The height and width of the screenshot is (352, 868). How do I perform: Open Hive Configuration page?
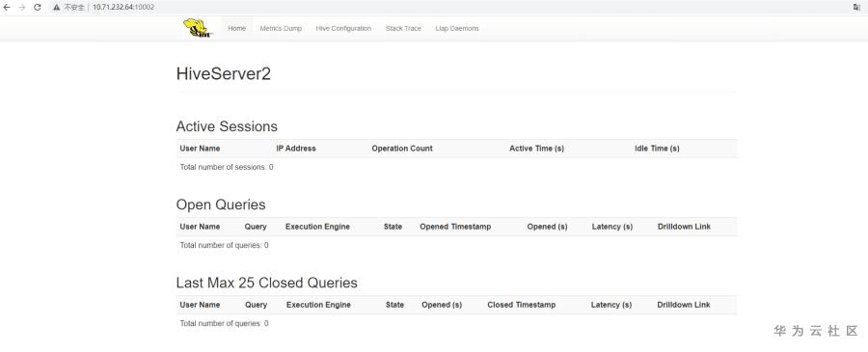(343, 28)
